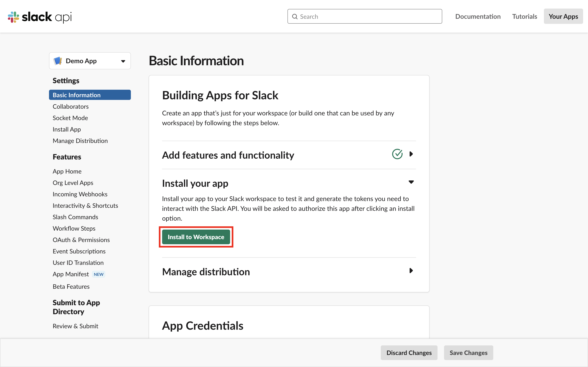Open the Demo App selector dropdown
Image resolution: width=588 pixels, height=367 pixels.
pos(90,61)
